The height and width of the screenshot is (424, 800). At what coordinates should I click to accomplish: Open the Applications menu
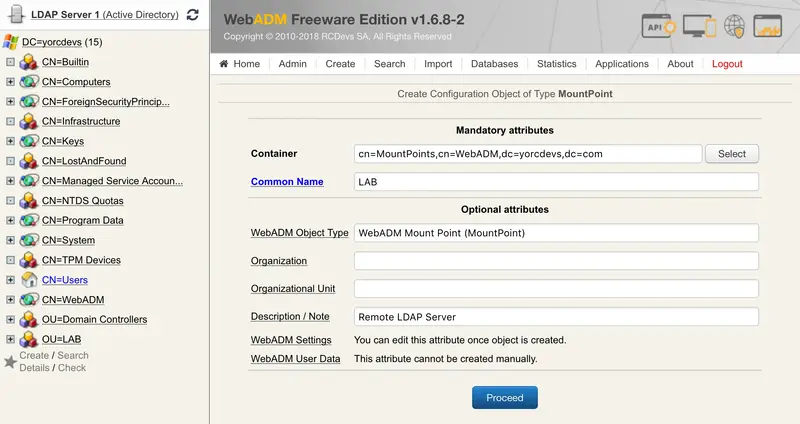pyautogui.click(x=622, y=64)
